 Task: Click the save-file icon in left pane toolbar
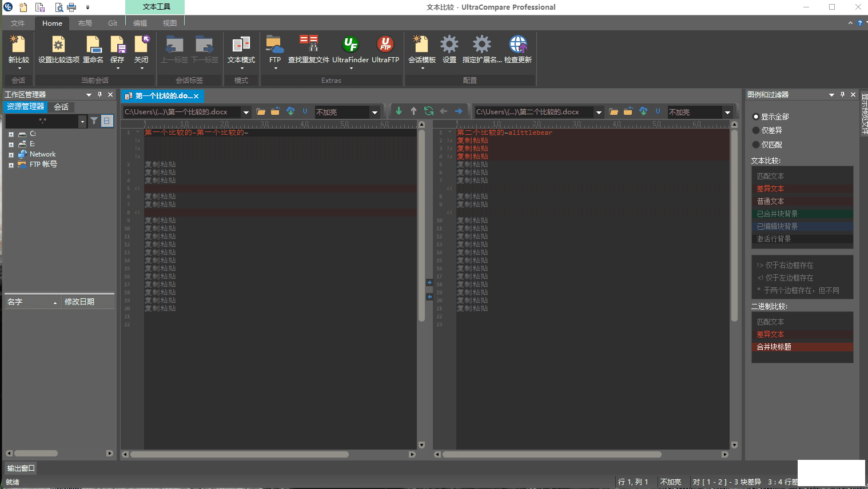pyautogui.click(x=275, y=111)
